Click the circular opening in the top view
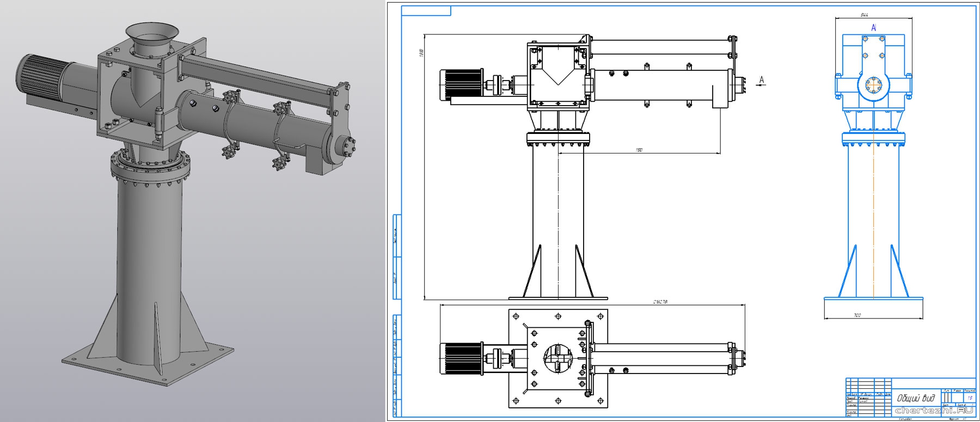Viewport: 980px width, 422px height. tap(558, 358)
